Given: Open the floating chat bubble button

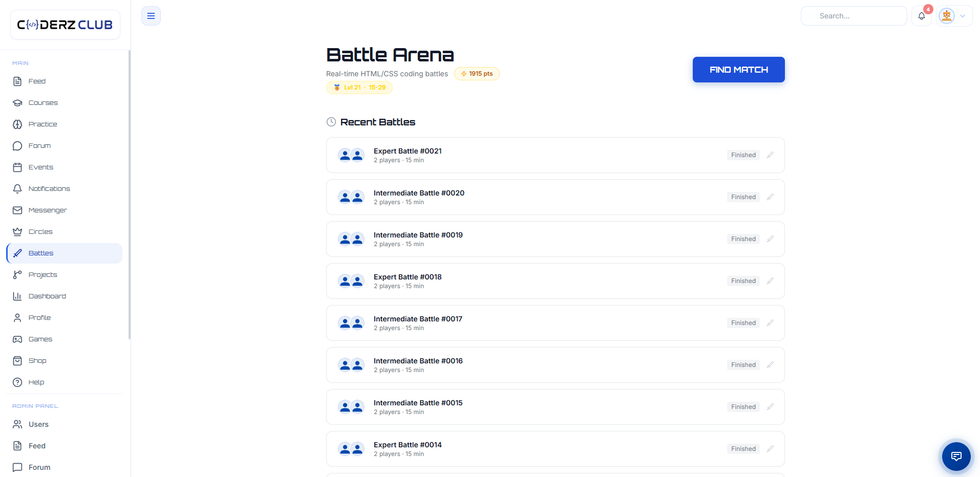Looking at the screenshot, I should (x=956, y=456).
